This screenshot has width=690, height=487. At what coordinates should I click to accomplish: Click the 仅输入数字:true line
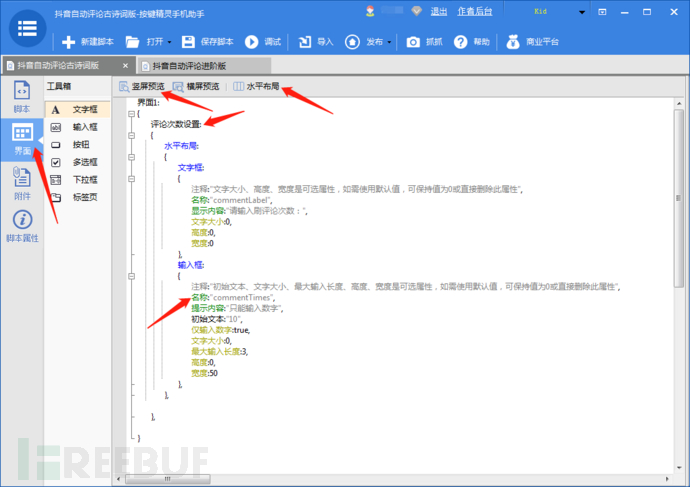220,330
